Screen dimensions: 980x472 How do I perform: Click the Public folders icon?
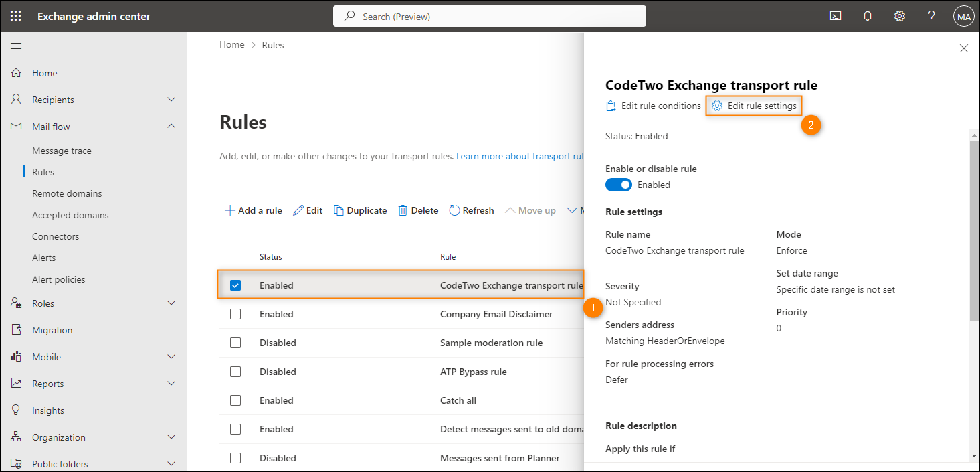point(16,464)
